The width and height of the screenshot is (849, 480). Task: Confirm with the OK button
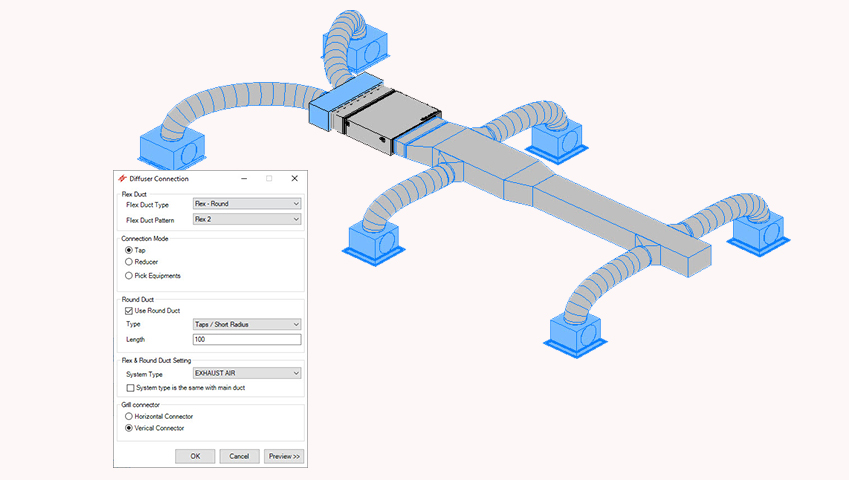(195, 456)
